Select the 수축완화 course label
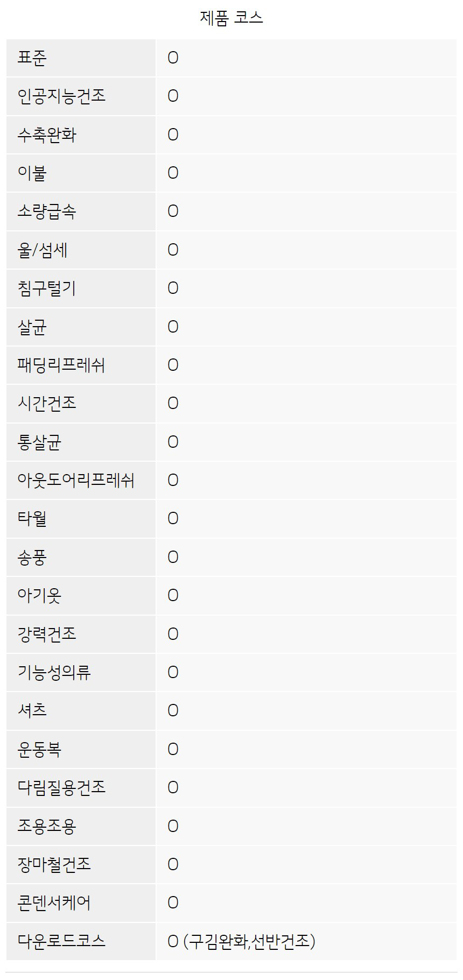Image resolution: width=463 pixels, height=980 pixels. 47,135
